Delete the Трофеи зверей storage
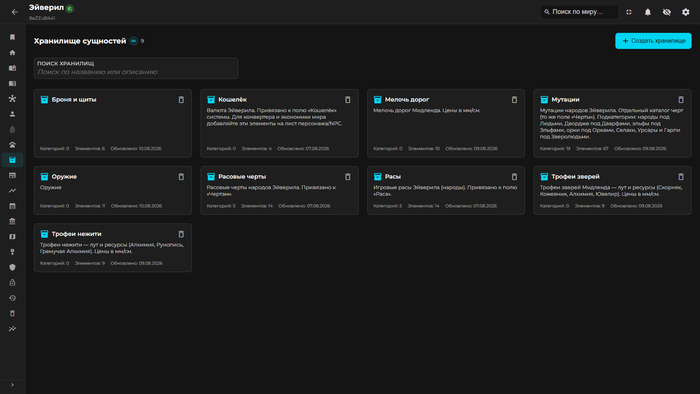The width and height of the screenshot is (700, 394). (x=681, y=177)
